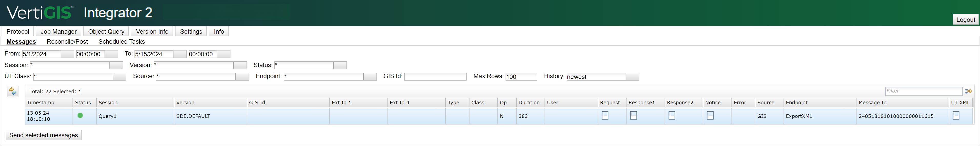Open the To time dropdown

[x=224, y=54]
